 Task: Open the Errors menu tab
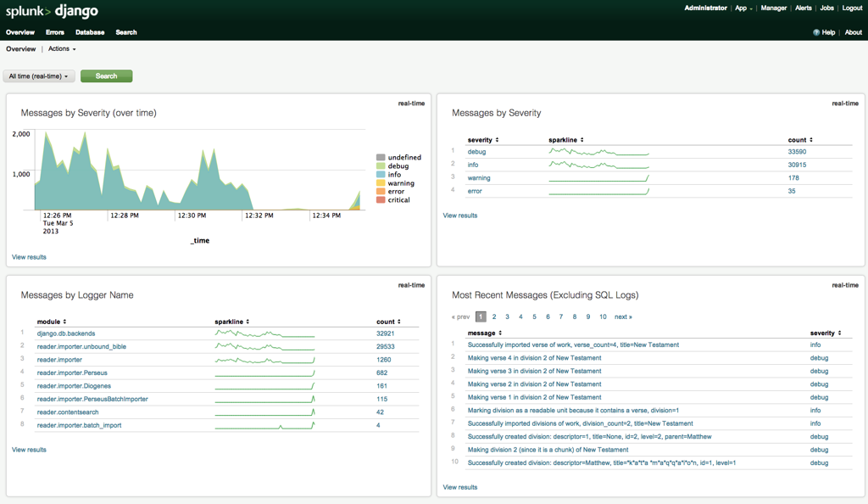click(55, 32)
